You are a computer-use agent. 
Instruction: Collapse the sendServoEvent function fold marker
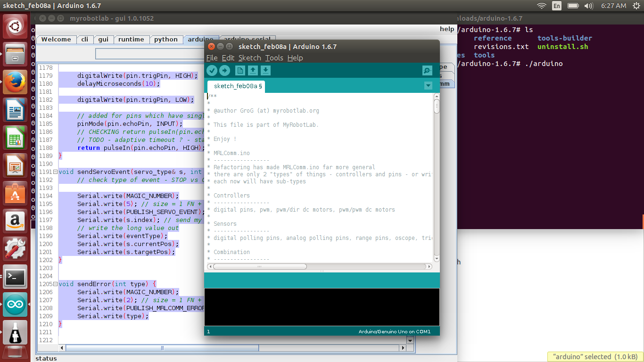[55, 172]
